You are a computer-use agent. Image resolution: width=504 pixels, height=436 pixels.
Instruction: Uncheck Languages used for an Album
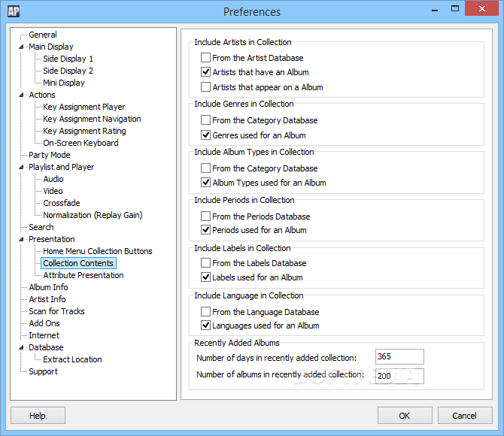pyautogui.click(x=205, y=325)
